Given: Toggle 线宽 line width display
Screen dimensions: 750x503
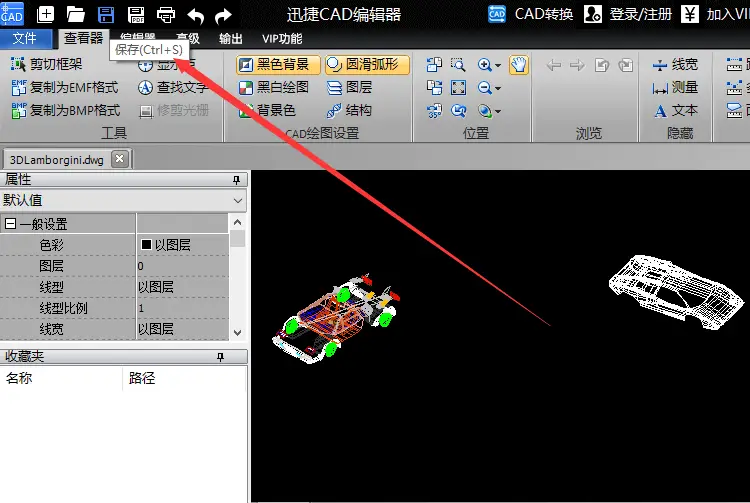Looking at the screenshot, I should [675, 64].
